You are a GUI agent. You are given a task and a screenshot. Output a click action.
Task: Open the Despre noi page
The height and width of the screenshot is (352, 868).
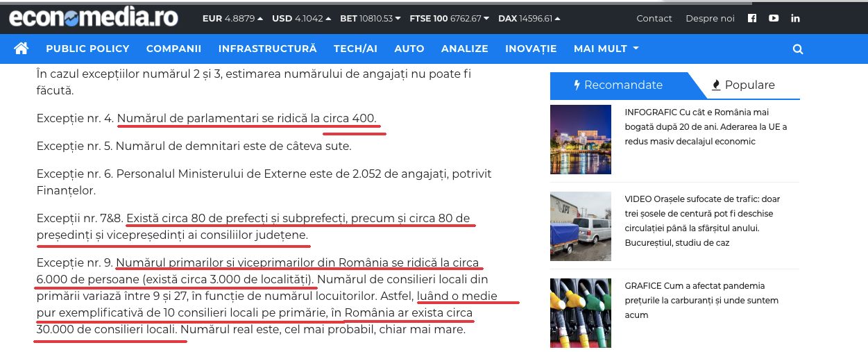tap(710, 19)
